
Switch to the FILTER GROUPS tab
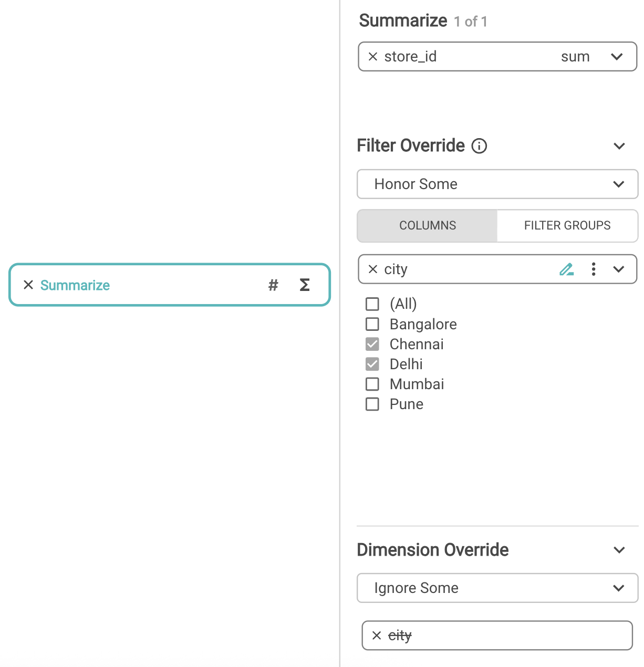click(x=567, y=226)
